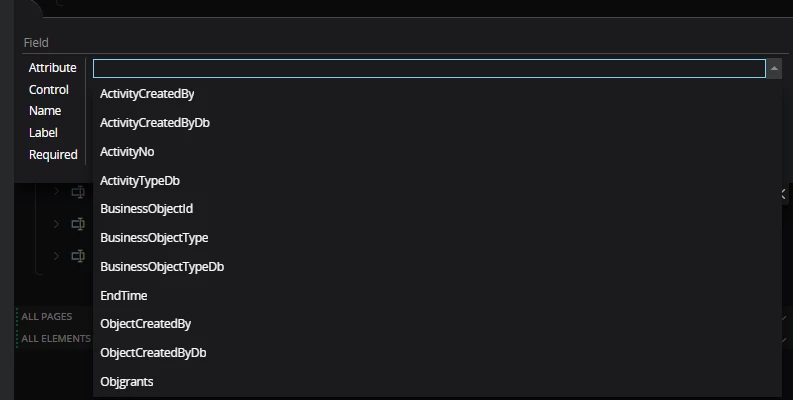Viewport: 793px width, 400px height.
Task: Choose the ObjectCreatedBy option
Action: point(146,324)
